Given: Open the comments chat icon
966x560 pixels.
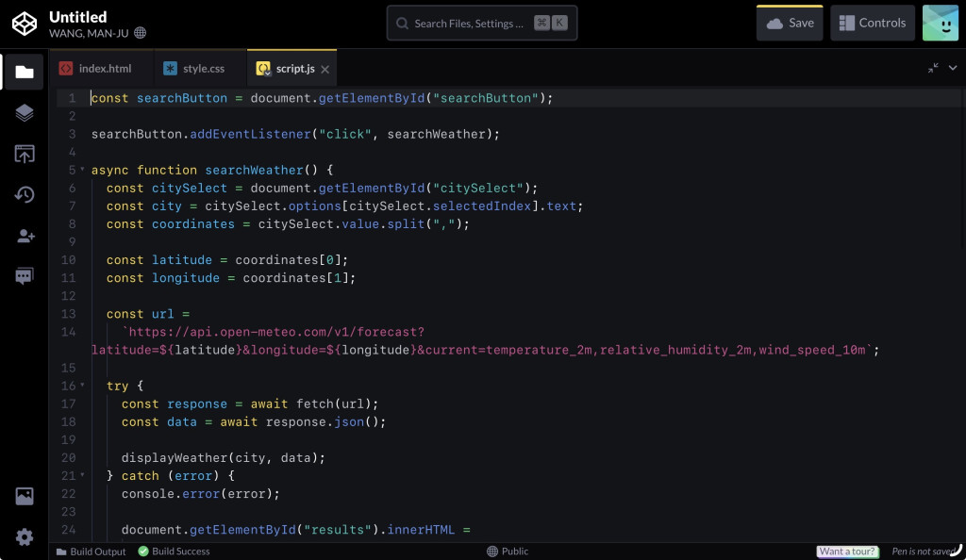Looking at the screenshot, I should click(24, 276).
